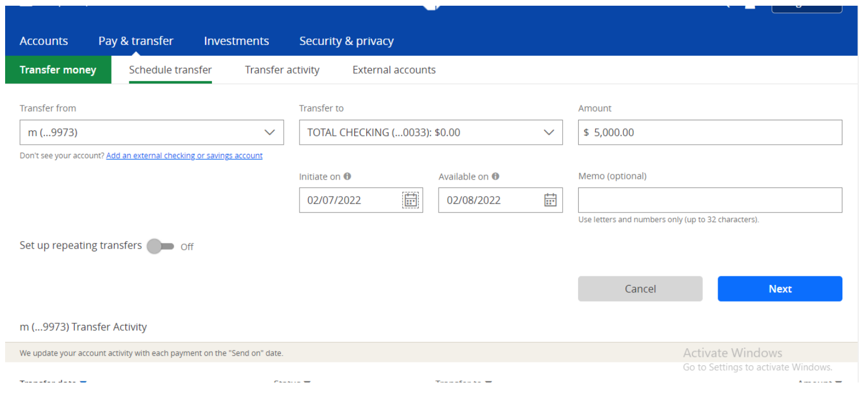The width and height of the screenshot is (868, 399).
Task: Select the Transfer money tab
Action: (x=58, y=70)
